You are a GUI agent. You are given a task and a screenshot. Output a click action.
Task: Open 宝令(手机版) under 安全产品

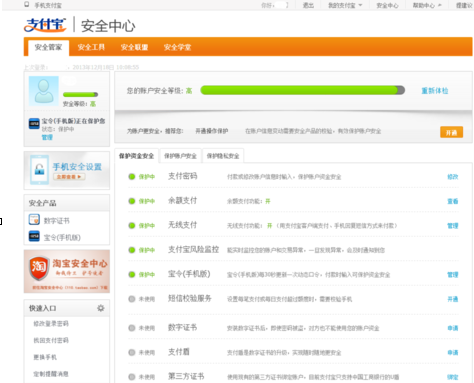[x=62, y=237]
